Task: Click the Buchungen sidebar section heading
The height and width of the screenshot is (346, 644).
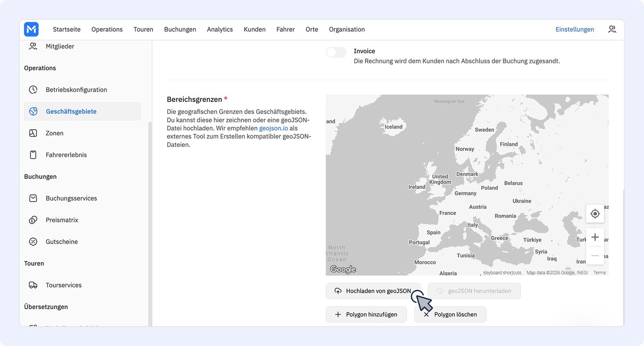Action: 40,177
